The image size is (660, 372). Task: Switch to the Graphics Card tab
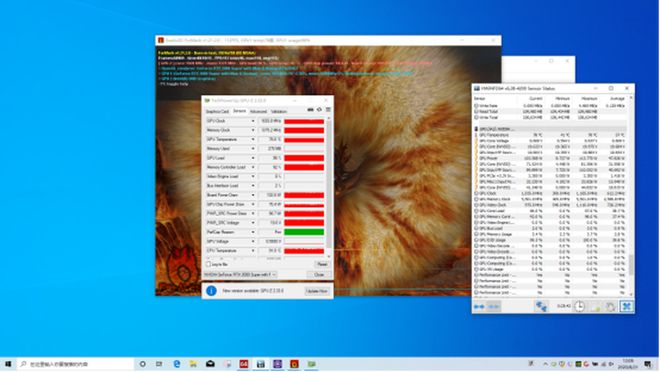click(x=217, y=112)
